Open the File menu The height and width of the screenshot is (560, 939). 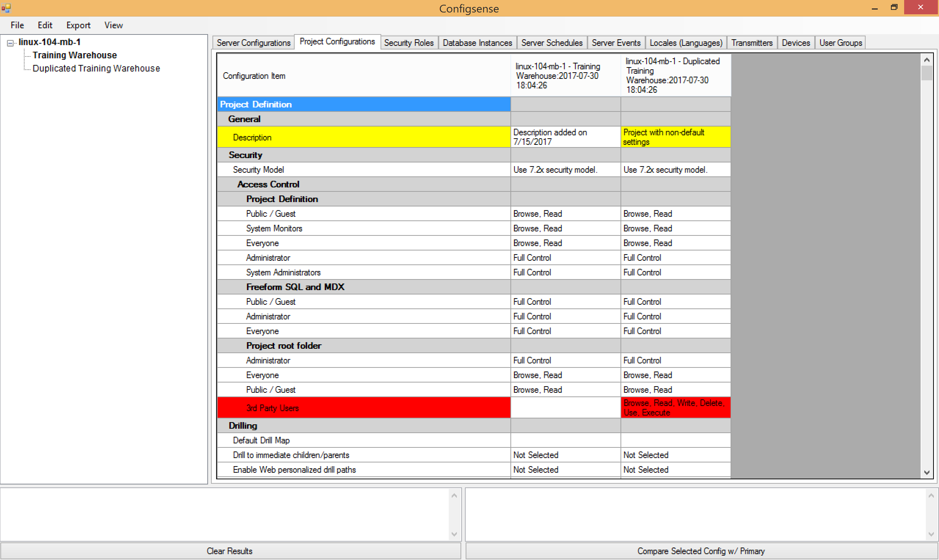(17, 25)
